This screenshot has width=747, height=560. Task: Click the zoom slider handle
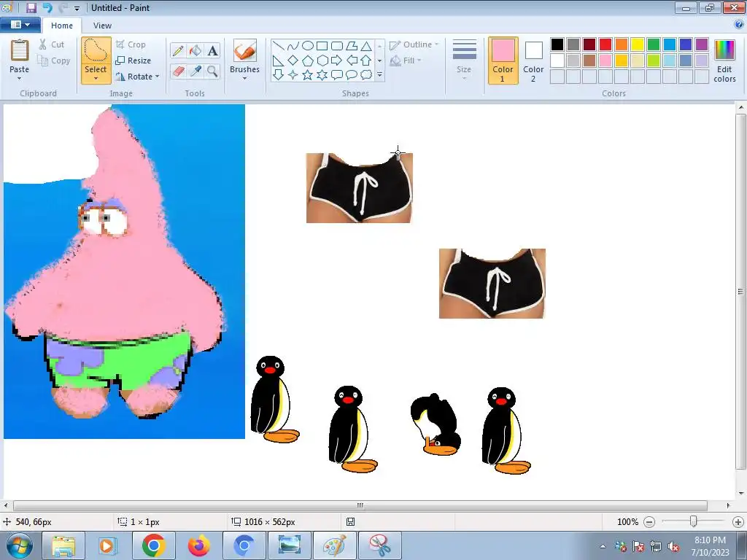(694, 522)
